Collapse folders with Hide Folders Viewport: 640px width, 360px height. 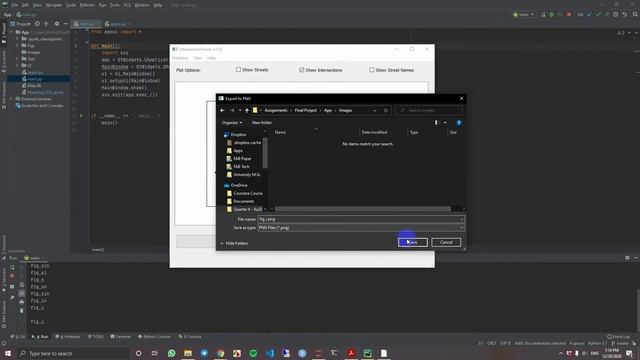[234, 243]
